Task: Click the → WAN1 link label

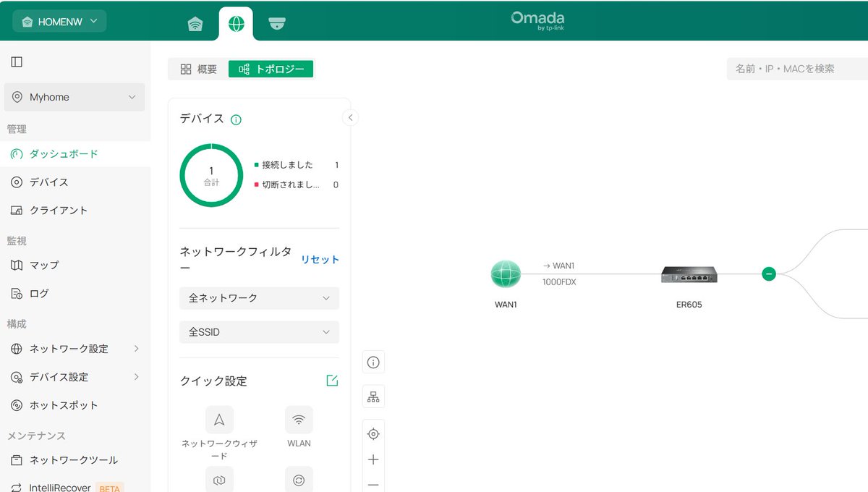Action: [558, 266]
